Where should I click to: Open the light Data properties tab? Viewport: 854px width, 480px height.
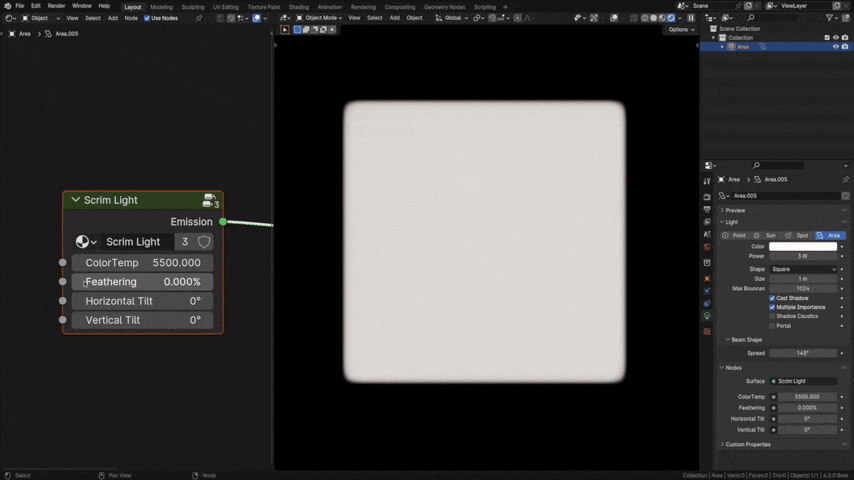coord(707,316)
